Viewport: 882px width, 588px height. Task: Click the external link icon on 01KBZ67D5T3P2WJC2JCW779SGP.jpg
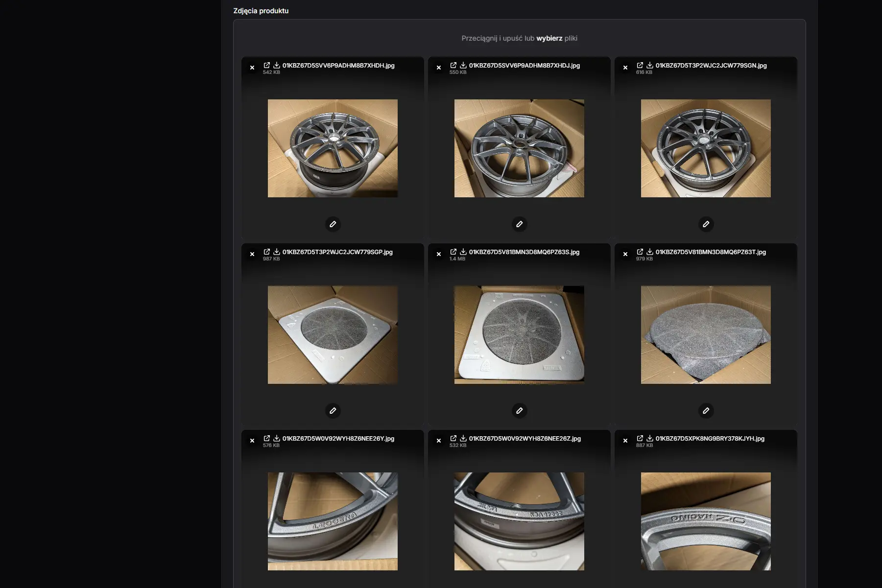[267, 251]
